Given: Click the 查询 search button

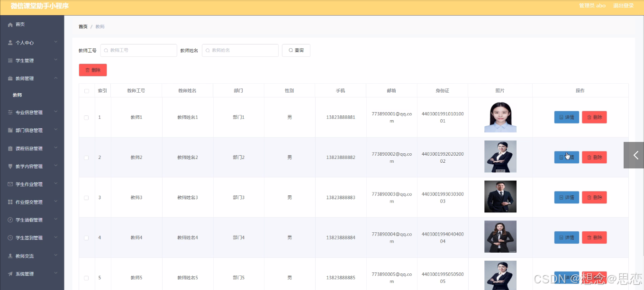Looking at the screenshot, I should (296, 50).
